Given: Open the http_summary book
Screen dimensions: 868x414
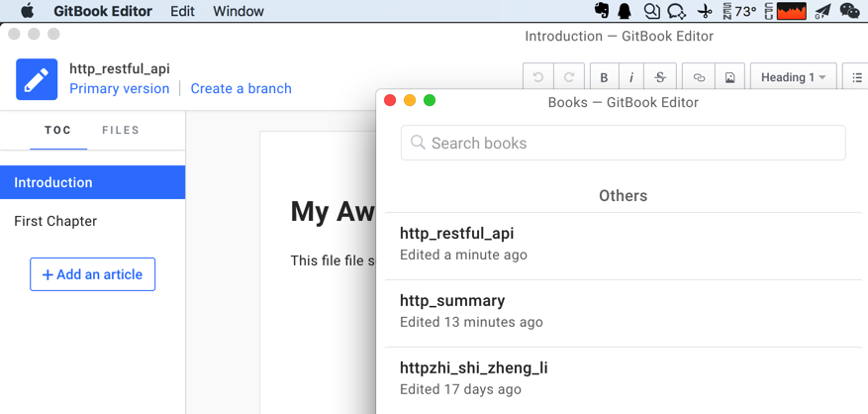Looking at the screenshot, I should [624, 312].
